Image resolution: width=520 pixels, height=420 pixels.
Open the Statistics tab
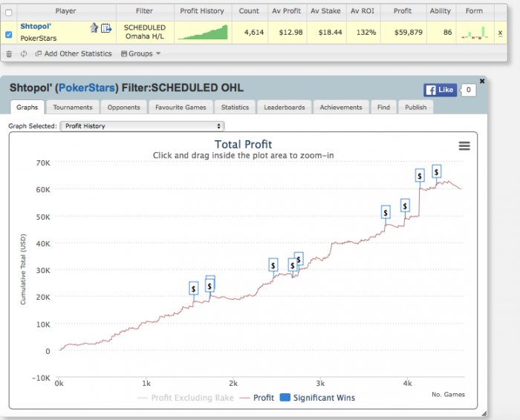click(235, 108)
